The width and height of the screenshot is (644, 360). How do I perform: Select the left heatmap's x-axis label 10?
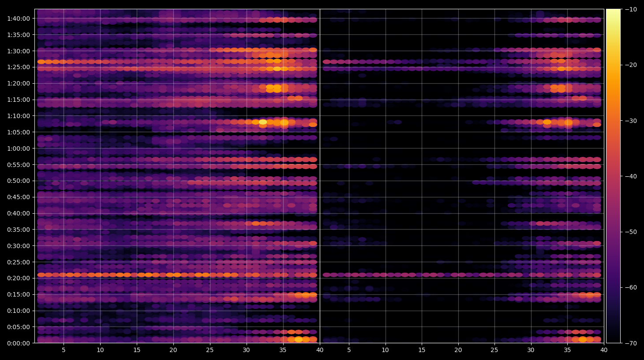[x=100, y=350]
